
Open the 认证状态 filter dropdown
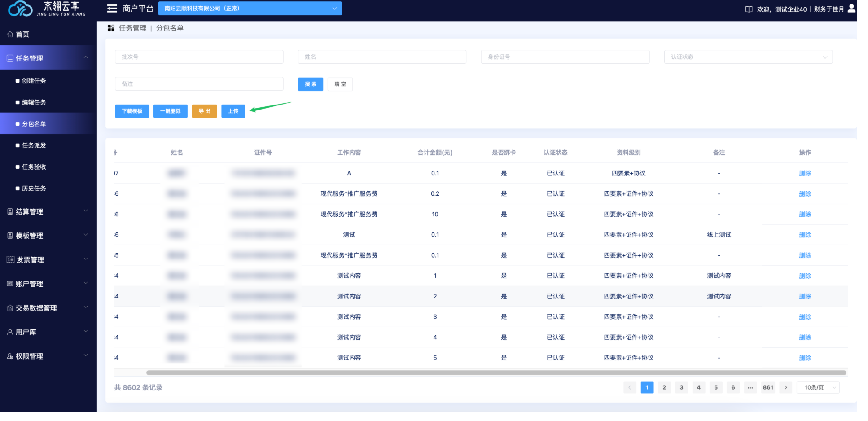(x=748, y=57)
